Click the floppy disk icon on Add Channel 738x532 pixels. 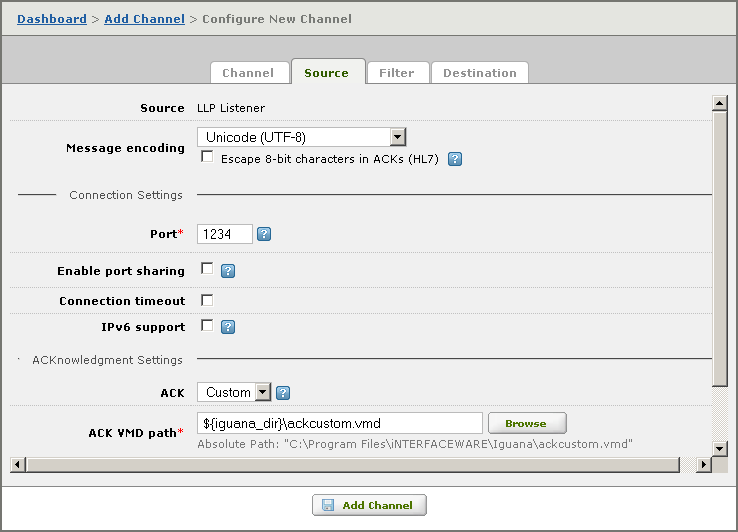[328, 505]
